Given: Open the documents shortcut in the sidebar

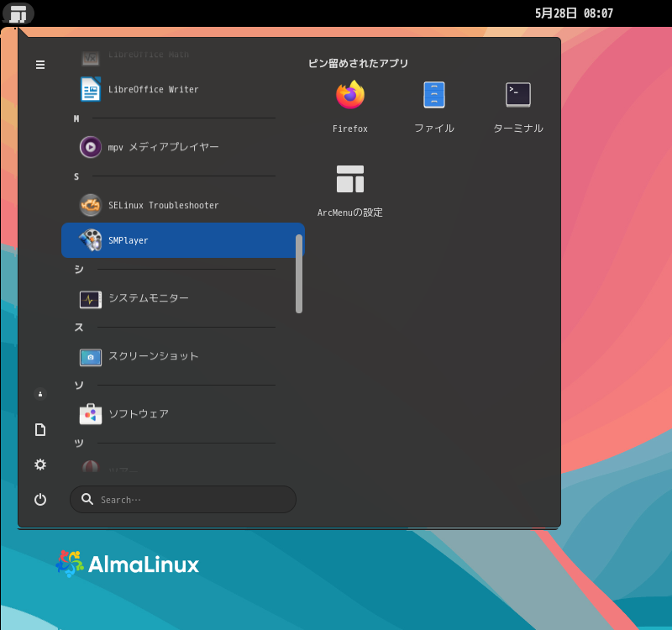Looking at the screenshot, I should 40,429.
